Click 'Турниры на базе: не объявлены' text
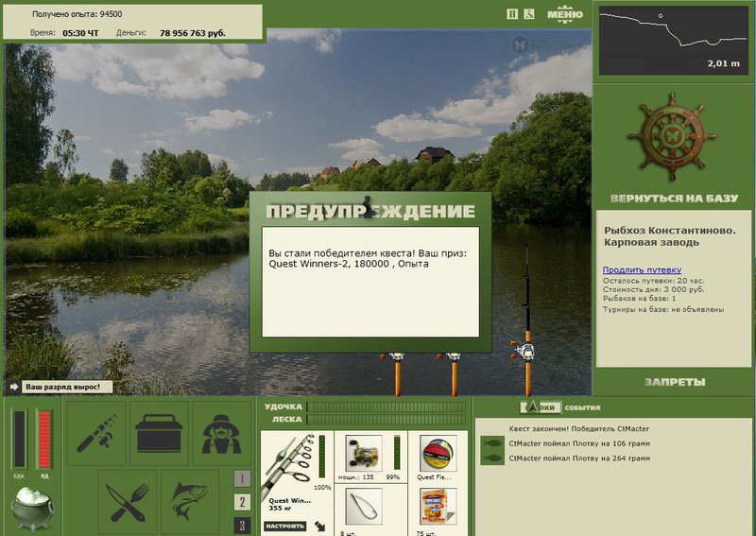The width and height of the screenshot is (756, 536). 663,309
